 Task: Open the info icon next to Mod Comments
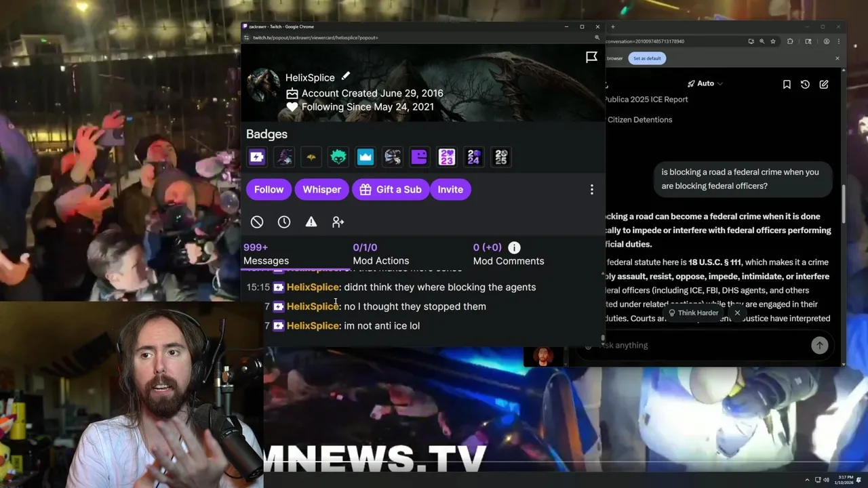(514, 247)
